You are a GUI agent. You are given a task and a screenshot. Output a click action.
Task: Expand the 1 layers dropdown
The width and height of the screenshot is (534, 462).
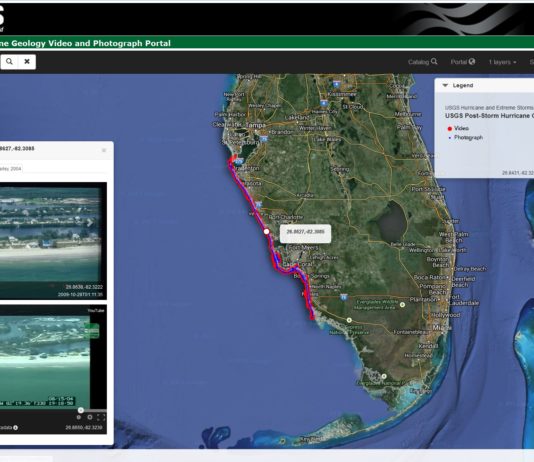pyautogui.click(x=502, y=62)
